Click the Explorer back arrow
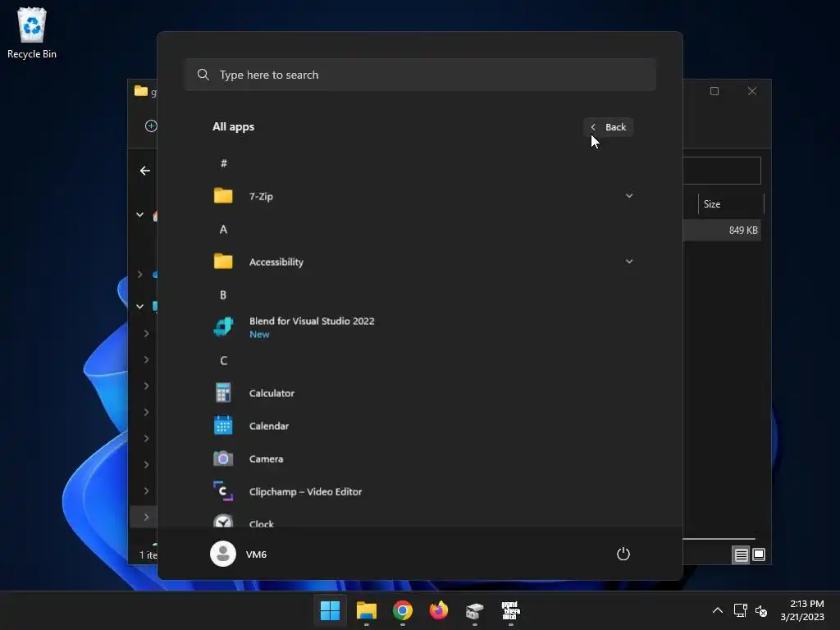 click(144, 171)
